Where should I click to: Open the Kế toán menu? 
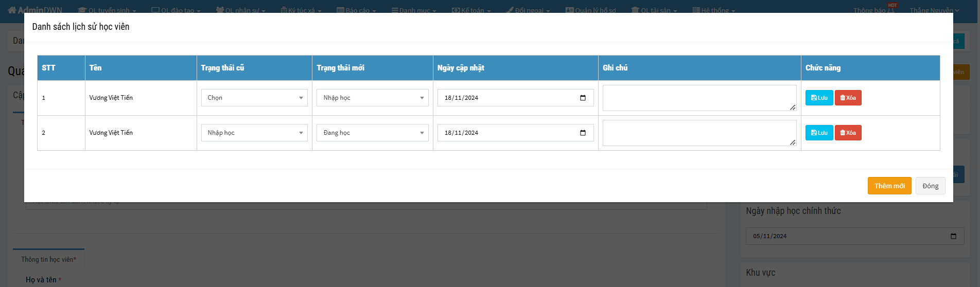pos(471,10)
